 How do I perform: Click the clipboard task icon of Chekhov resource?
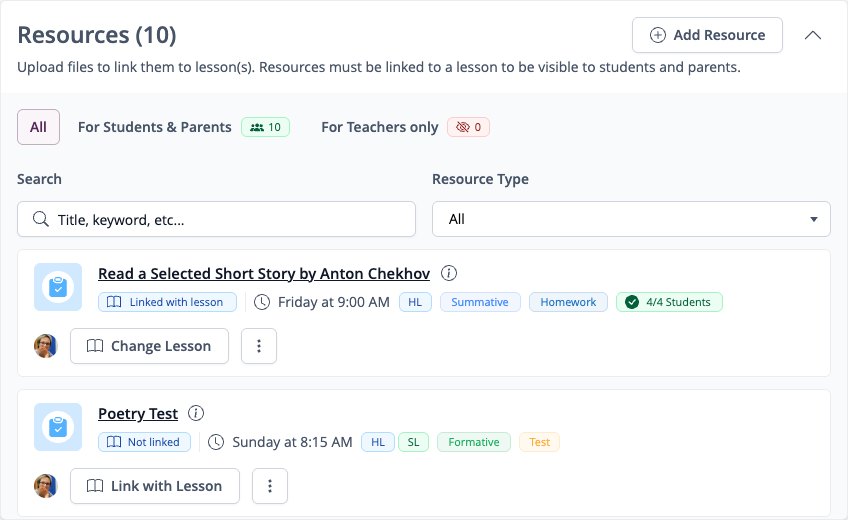[58, 287]
